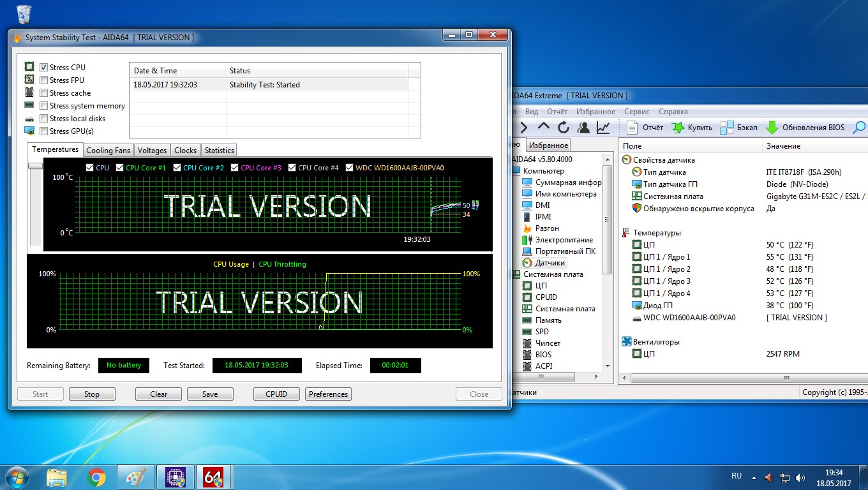
Task: Stop the stability test
Action: 92,394
